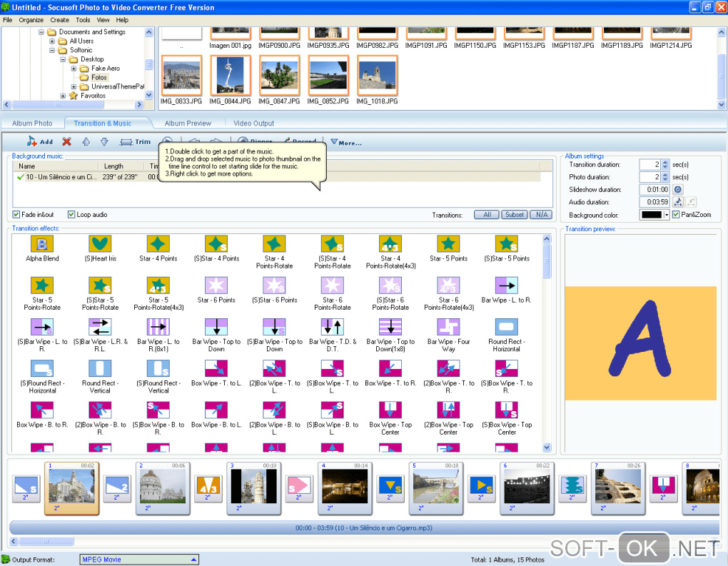This screenshot has width=728, height=566.
Task: Expand the Favoritos tree node
Action: click(63, 96)
